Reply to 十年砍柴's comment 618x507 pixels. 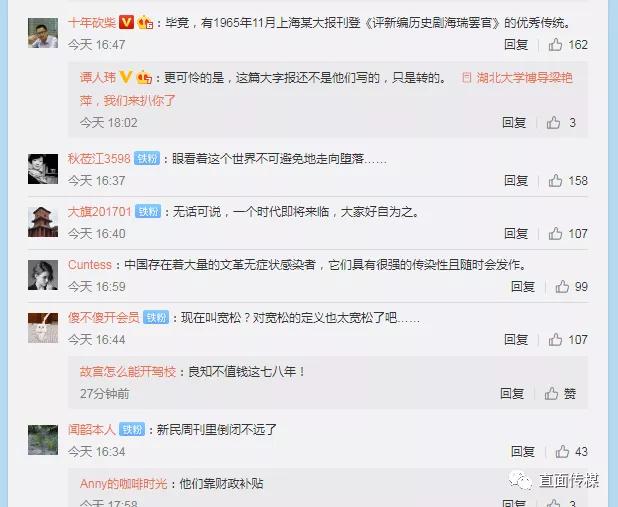coord(516,45)
